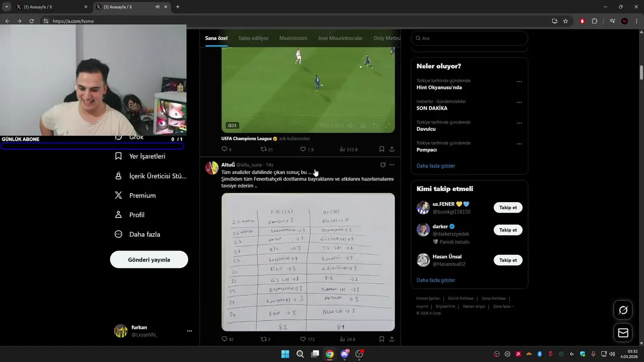
Task: Follow us.FENER with Takip et
Action: click(x=508, y=207)
